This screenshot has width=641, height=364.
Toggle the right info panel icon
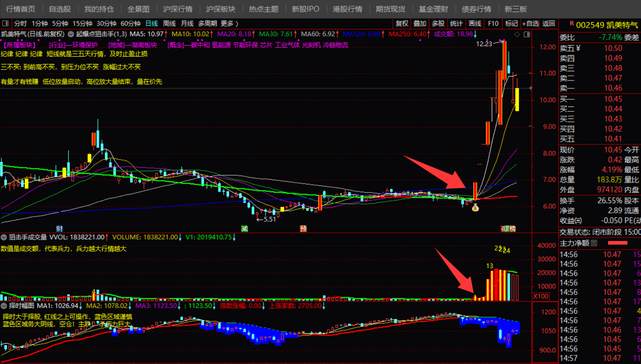(527, 34)
